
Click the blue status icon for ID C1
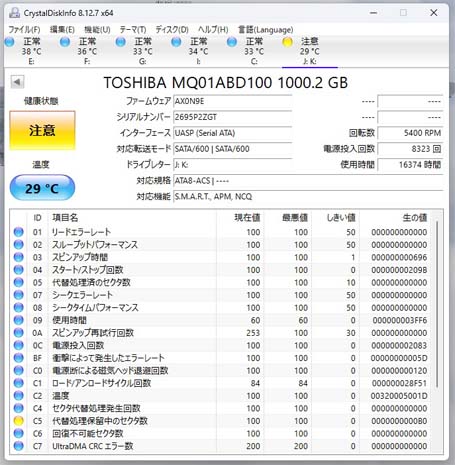19,383
